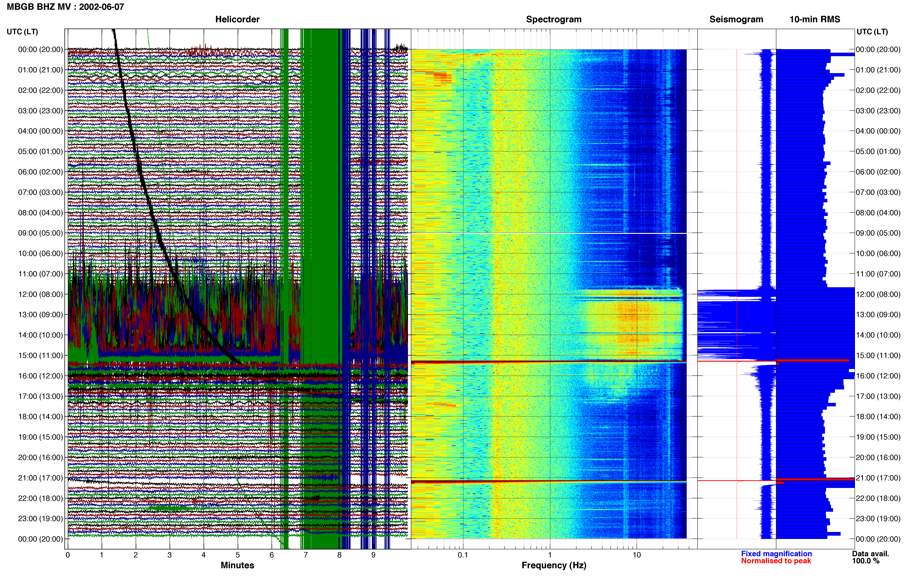The width and height of the screenshot is (924, 578).
Task: Click left time label '07:00 (03:00)'
Action: click(x=41, y=192)
